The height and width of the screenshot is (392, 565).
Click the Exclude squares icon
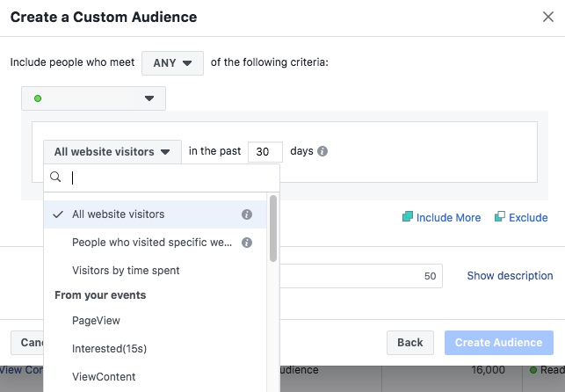(x=500, y=216)
